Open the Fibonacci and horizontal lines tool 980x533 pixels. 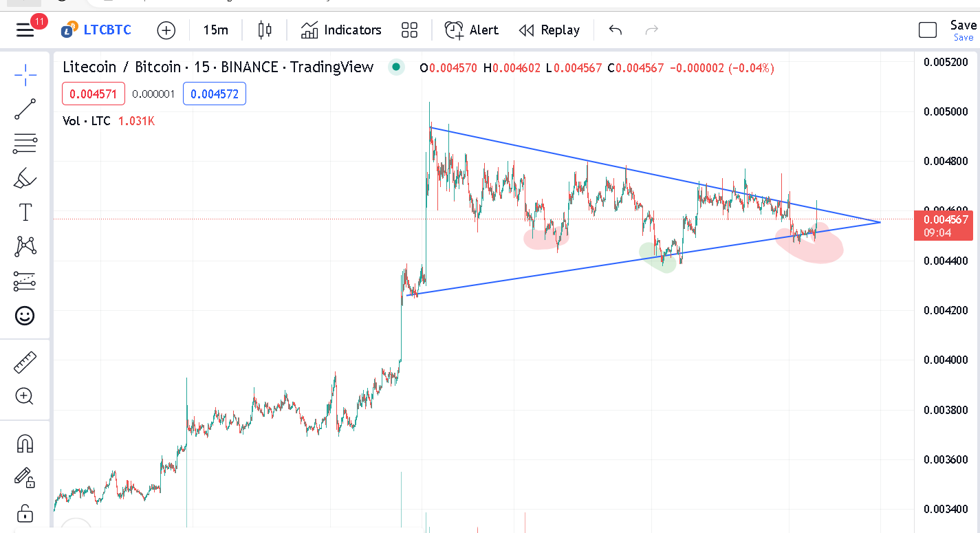click(25, 144)
